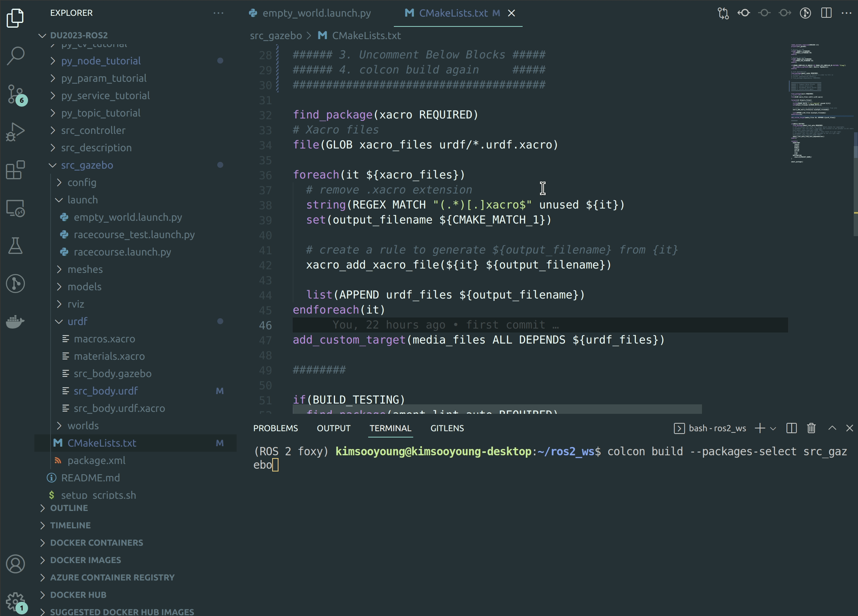Open the Testing flask view
Viewport: 858px width, 616px height.
tap(15, 246)
